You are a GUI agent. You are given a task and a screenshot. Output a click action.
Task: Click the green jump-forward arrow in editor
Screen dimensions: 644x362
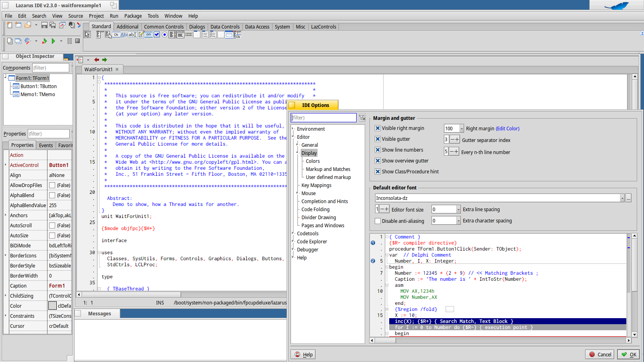105,60
